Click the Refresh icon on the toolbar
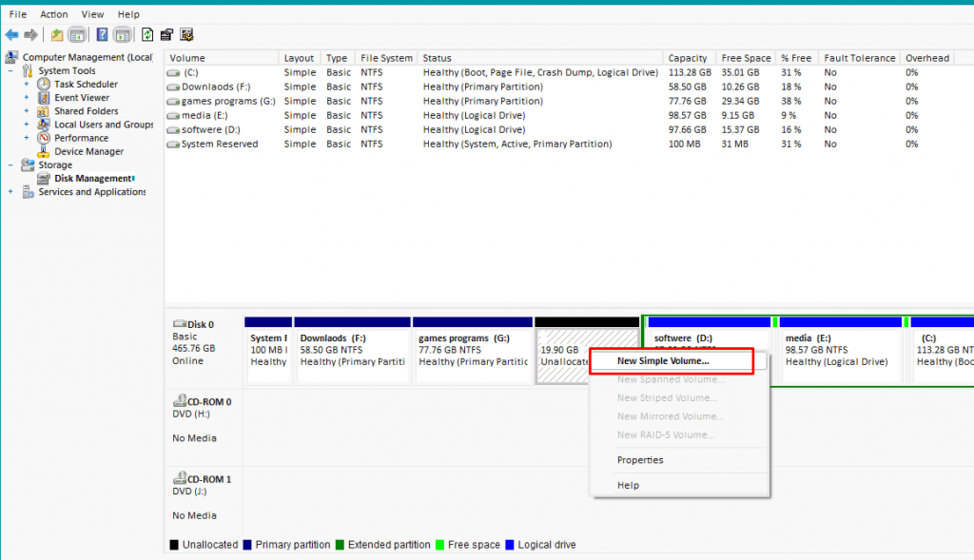The height and width of the screenshot is (560, 974). pyautogui.click(x=147, y=34)
